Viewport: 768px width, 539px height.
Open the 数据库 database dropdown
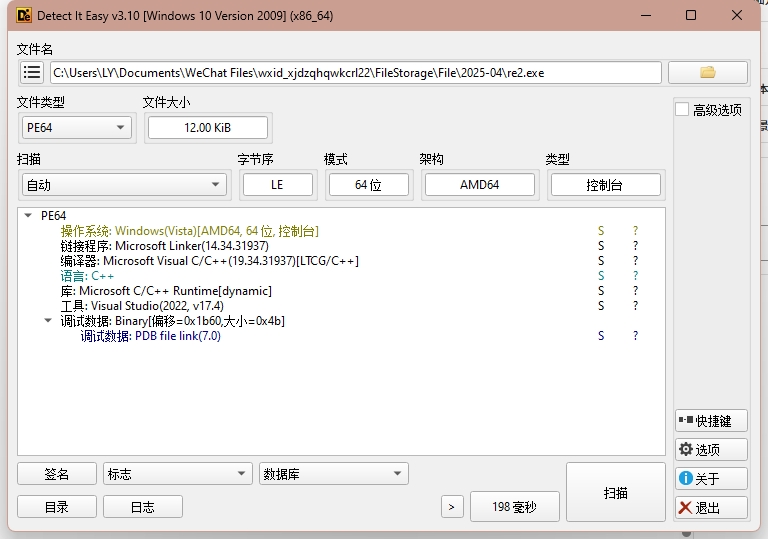coord(334,474)
